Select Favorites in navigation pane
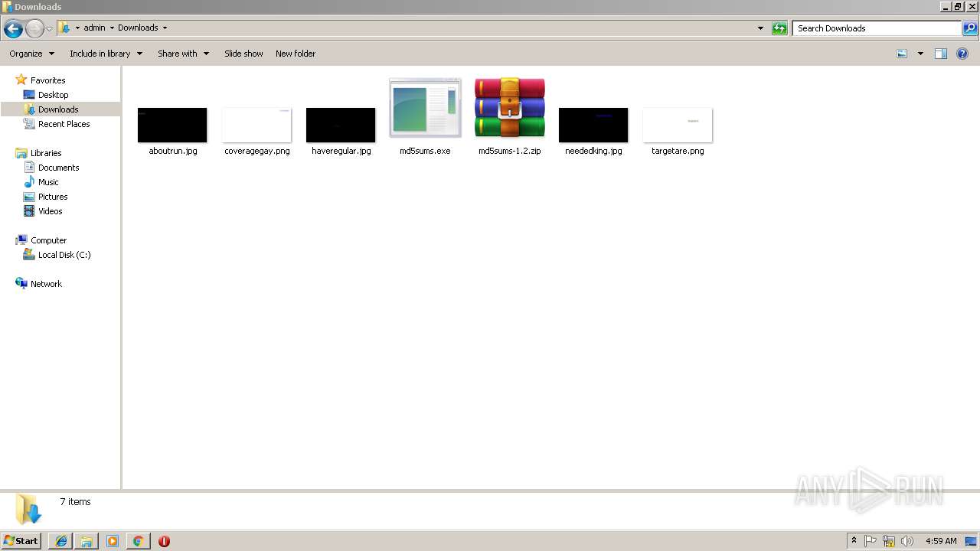 pyautogui.click(x=47, y=80)
